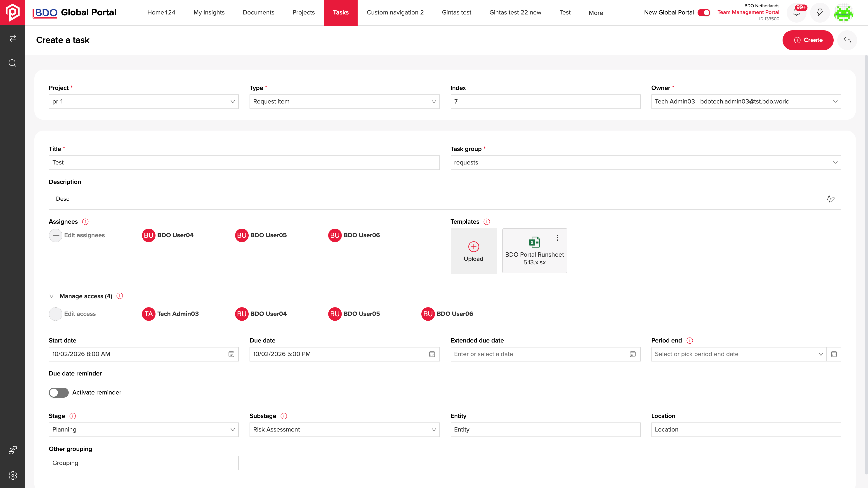Click the BDO User04 assignee
This screenshot has width=868, height=488.
pyautogui.click(x=168, y=235)
